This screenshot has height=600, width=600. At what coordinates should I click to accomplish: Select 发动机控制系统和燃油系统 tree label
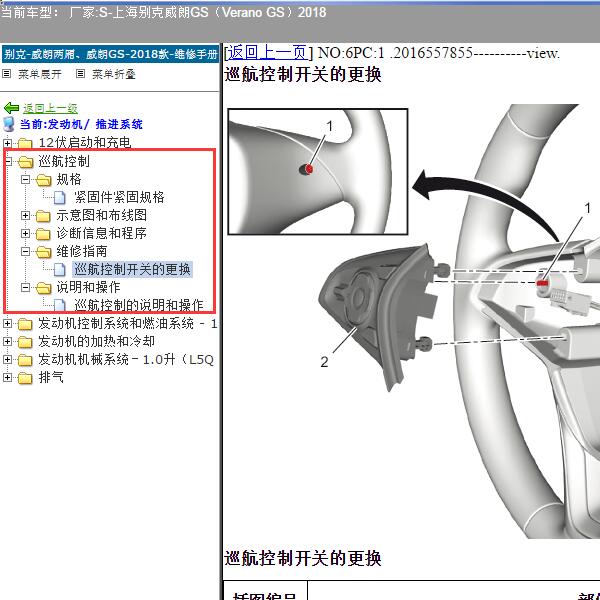pos(128,324)
